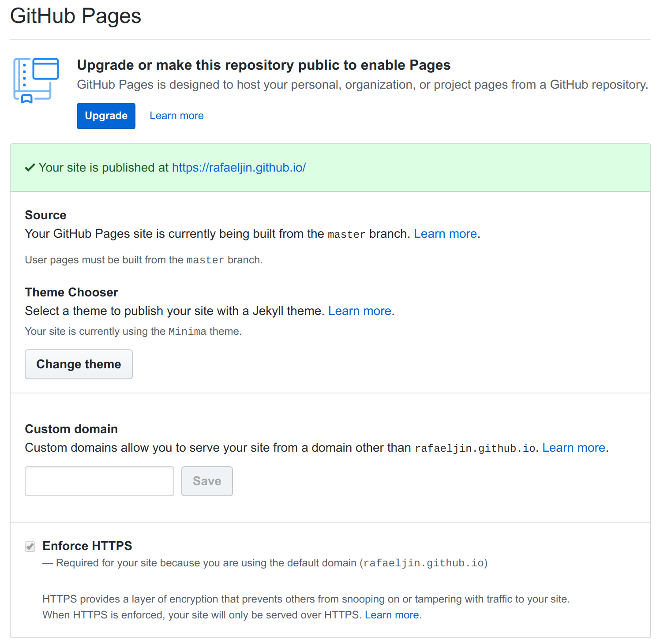The width and height of the screenshot is (660, 644).
Task: Click the GitHub Pages page heading
Action: tap(75, 16)
